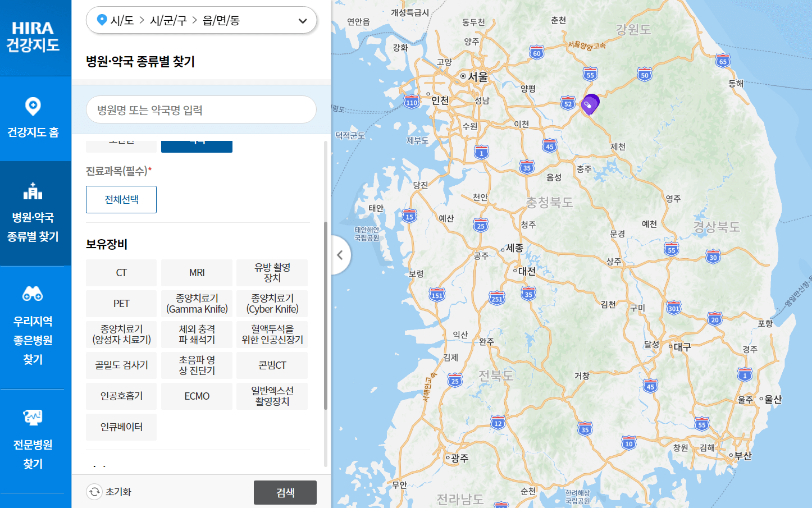This screenshot has width=812, height=508.
Task: Open the region selector dropdown chevron
Action: 303,20
